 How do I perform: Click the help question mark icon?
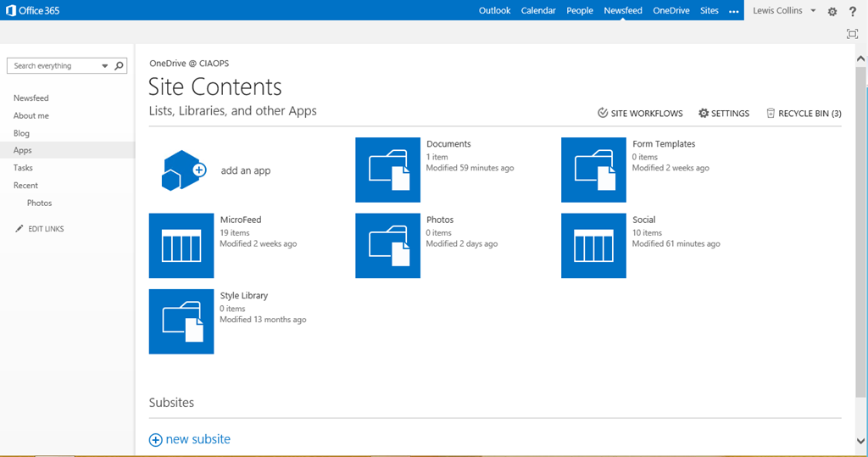click(x=853, y=11)
